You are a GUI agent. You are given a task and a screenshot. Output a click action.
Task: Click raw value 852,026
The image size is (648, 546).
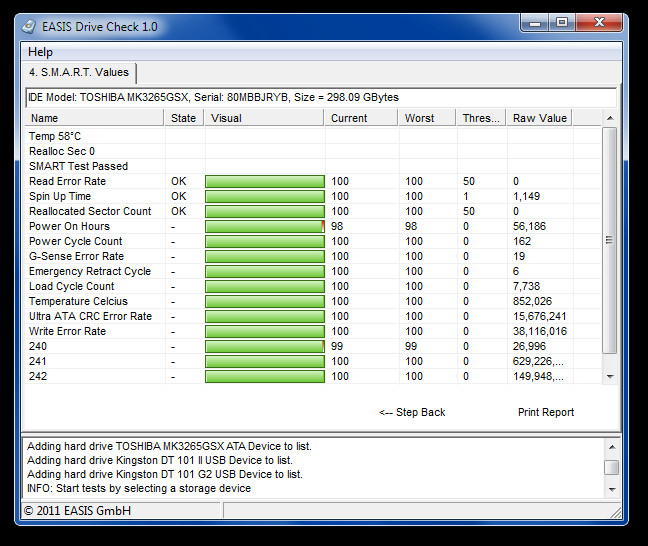tap(532, 301)
